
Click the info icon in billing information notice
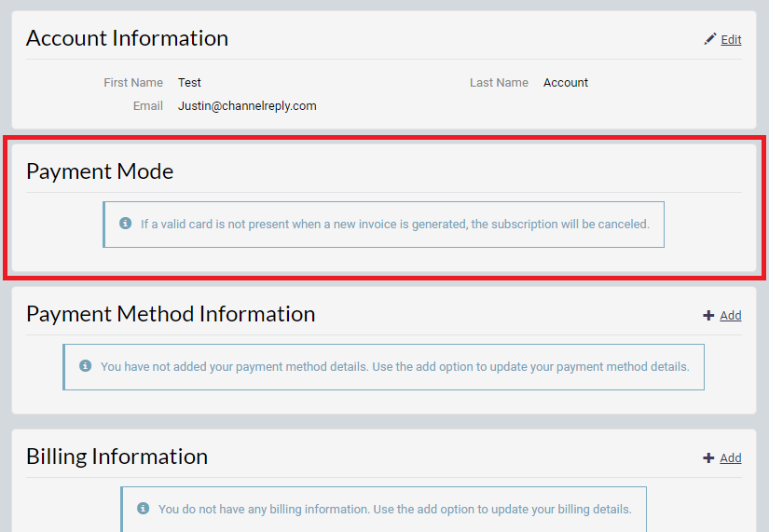144,508
